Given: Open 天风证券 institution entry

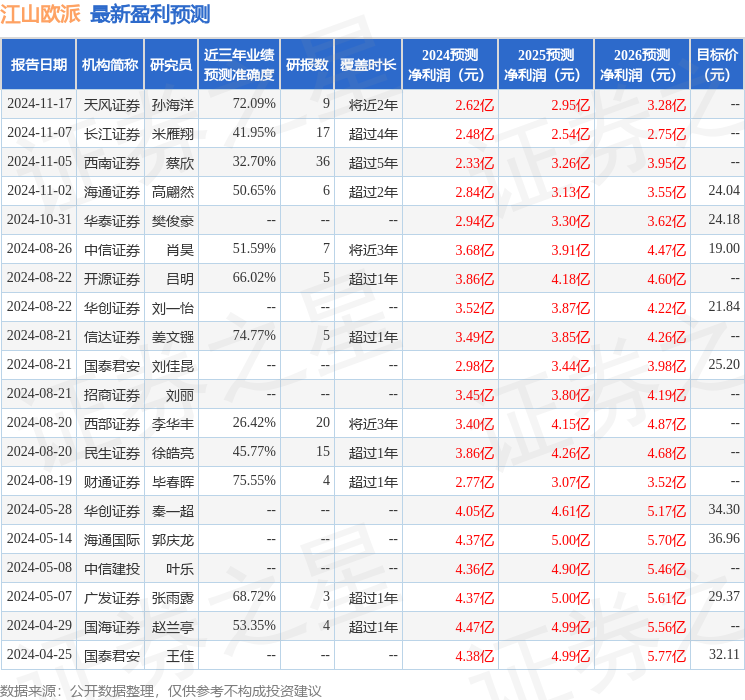Looking at the screenshot, I should pos(111,104).
